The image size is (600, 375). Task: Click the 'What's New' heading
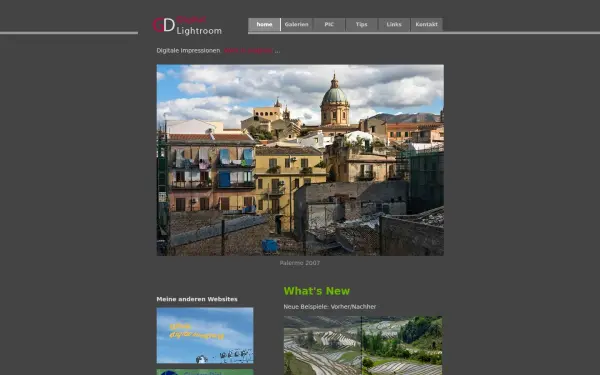(316, 291)
